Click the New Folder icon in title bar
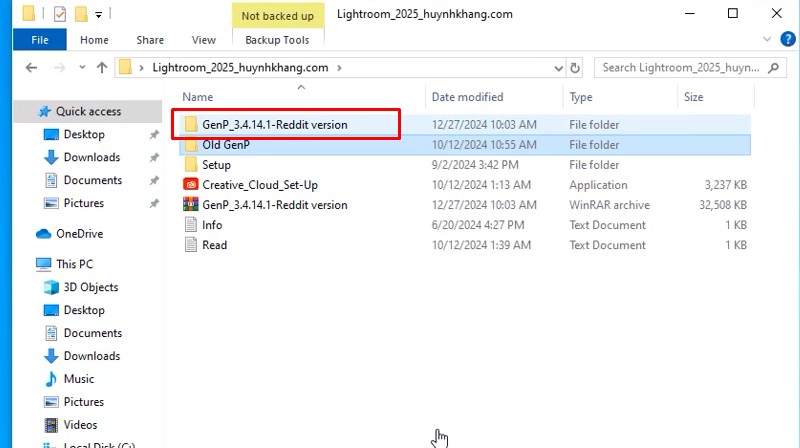800x448 pixels. (82, 15)
